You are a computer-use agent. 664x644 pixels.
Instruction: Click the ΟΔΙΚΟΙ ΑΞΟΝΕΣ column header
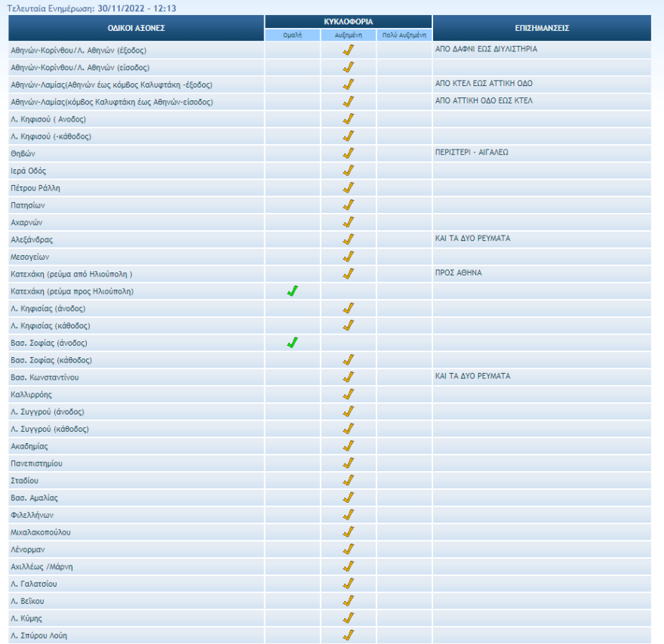136,28
